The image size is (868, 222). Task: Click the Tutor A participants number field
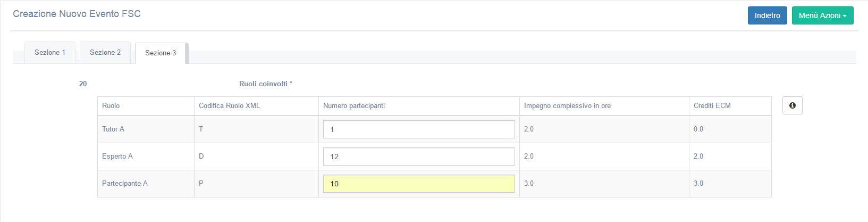pyautogui.click(x=419, y=129)
